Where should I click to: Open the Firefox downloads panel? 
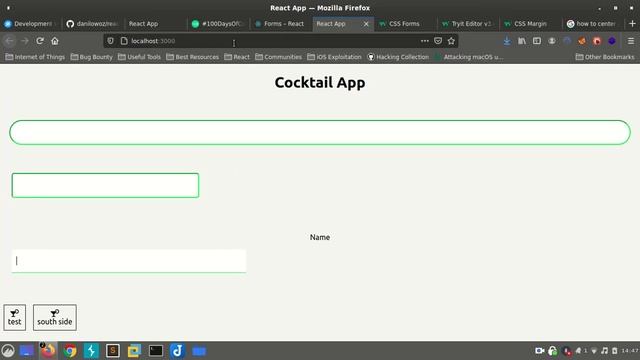[507, 41]
